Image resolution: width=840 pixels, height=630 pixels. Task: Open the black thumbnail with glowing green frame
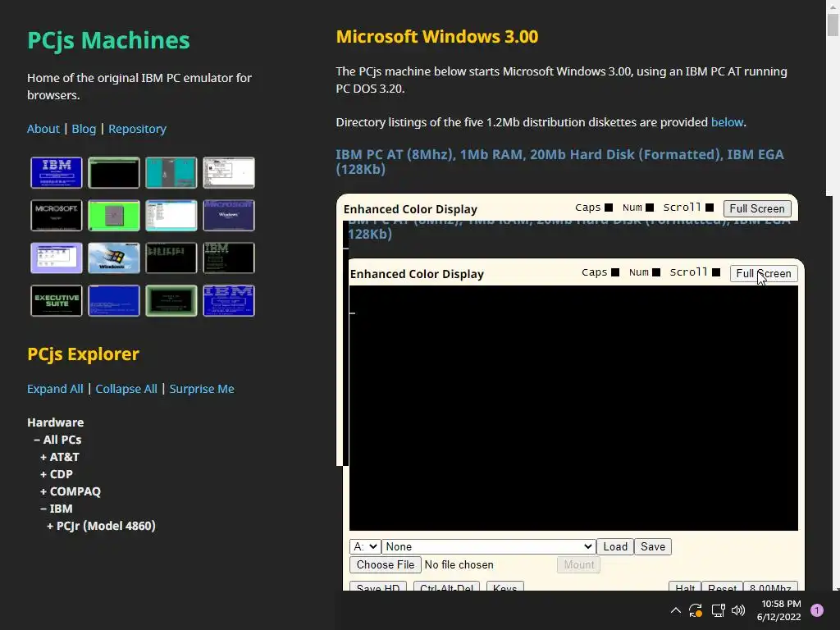(171, 300)
